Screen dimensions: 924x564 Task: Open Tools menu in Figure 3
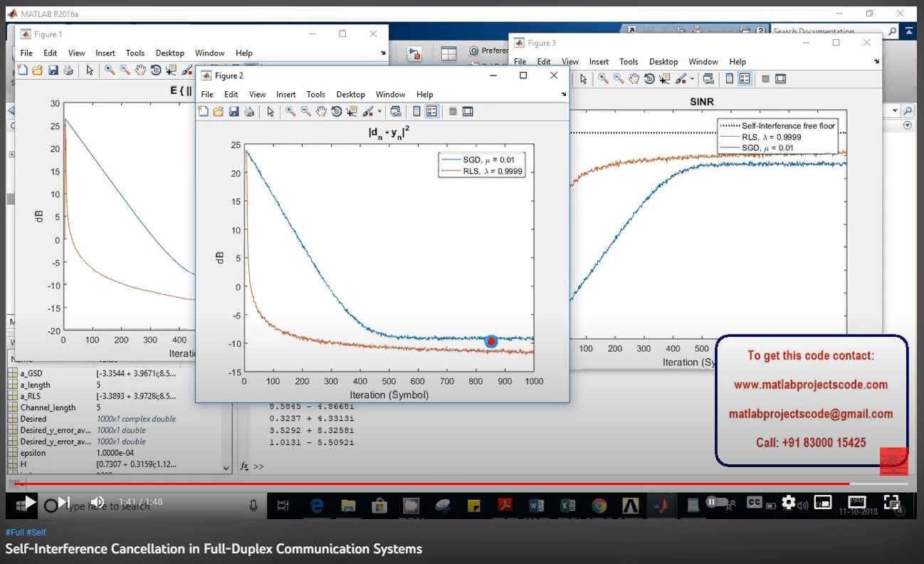(x=629, y=62)
